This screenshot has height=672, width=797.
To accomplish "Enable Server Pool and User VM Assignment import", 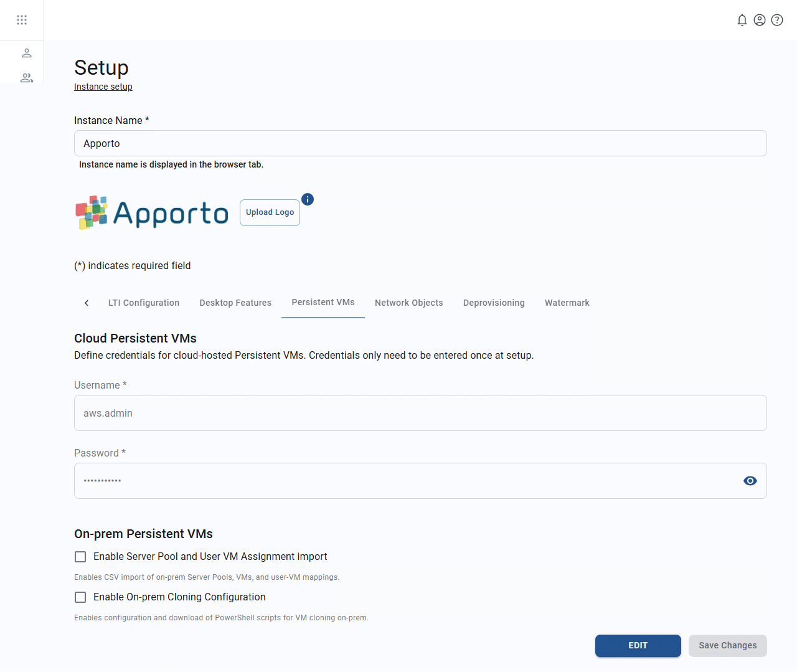I will 80,557.
